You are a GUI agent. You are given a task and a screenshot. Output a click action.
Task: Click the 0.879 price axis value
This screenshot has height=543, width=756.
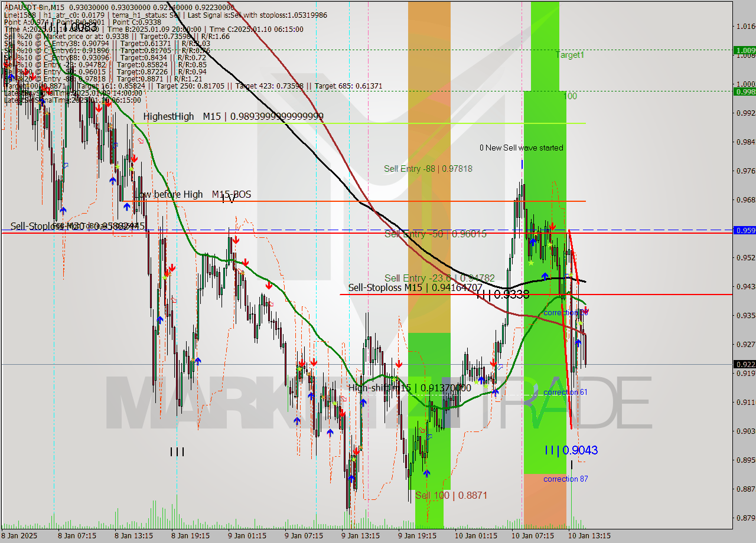746,518
